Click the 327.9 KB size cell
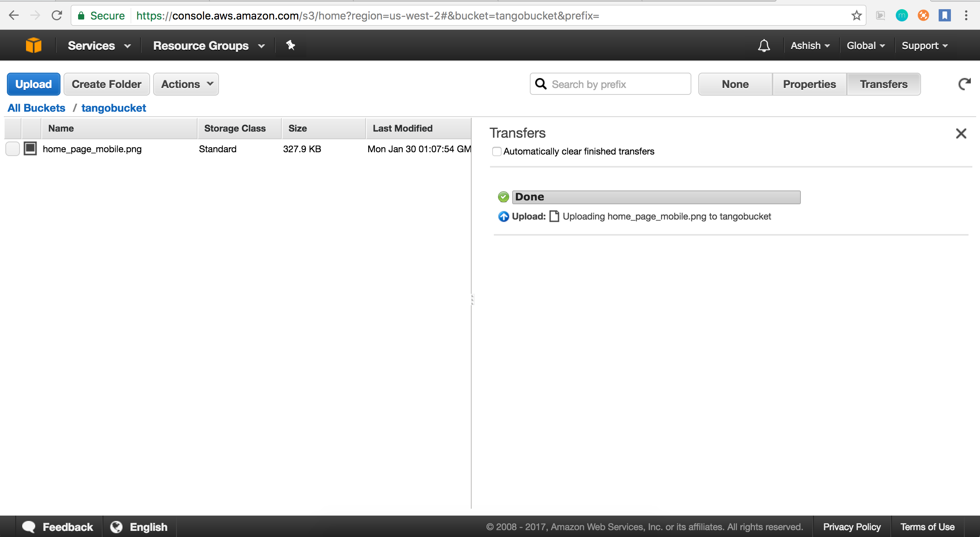The width and height of the screenshot is (980, 537). (x=302, y=149)
